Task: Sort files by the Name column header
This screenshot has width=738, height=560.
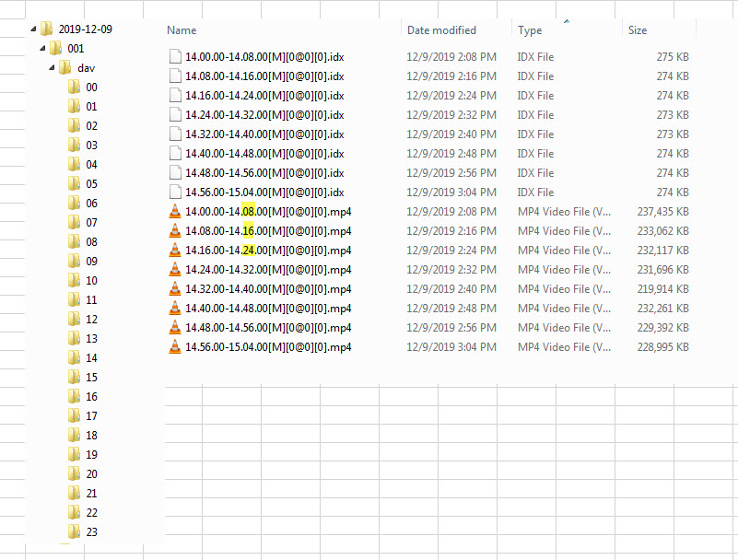Action: [182, 30]
